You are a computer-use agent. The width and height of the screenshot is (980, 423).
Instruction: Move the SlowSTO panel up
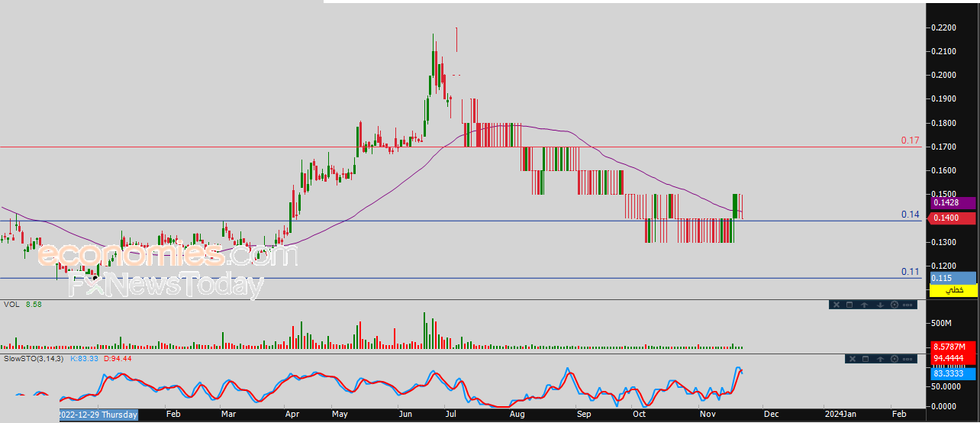point(880,359)
